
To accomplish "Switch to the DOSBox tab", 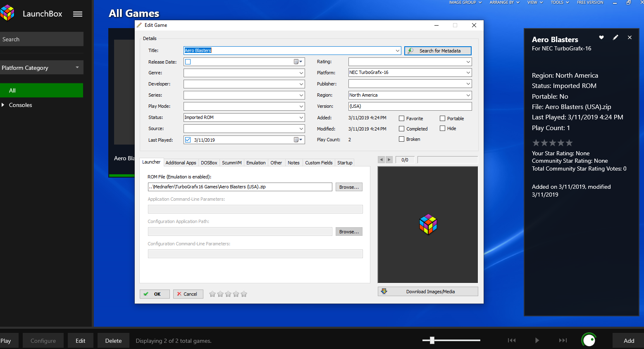I will tap(209, 163).
